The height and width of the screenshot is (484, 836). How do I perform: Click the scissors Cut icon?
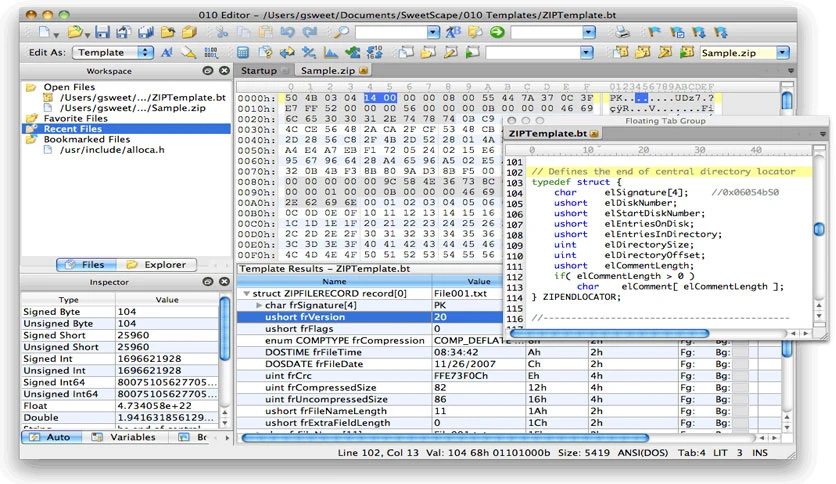coord(221,33)
